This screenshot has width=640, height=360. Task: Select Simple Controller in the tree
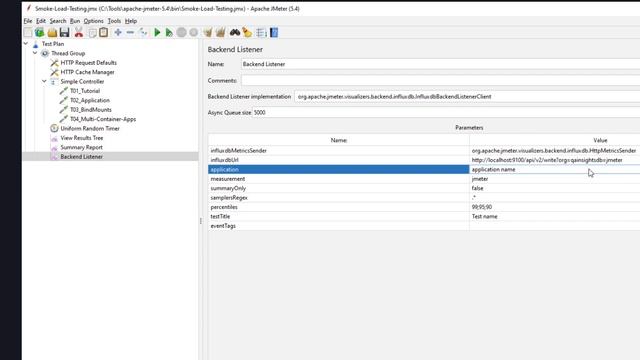[x=82, y=81]
